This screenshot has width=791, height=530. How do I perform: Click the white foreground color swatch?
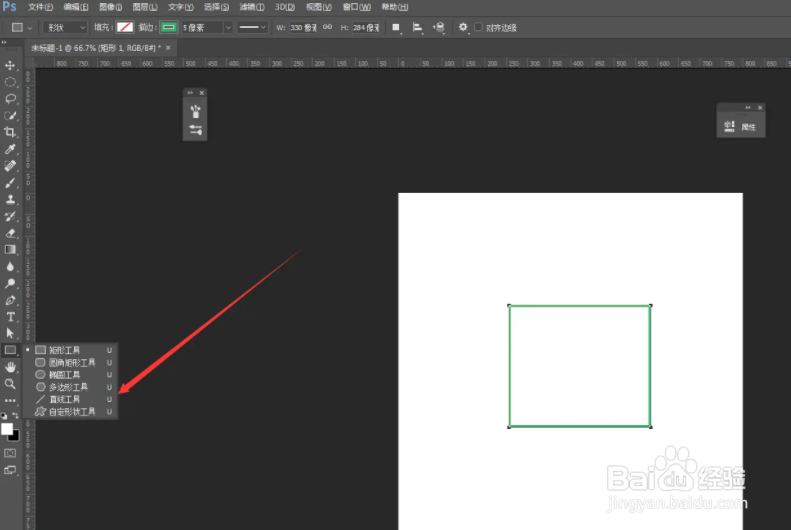pos(7,429)
